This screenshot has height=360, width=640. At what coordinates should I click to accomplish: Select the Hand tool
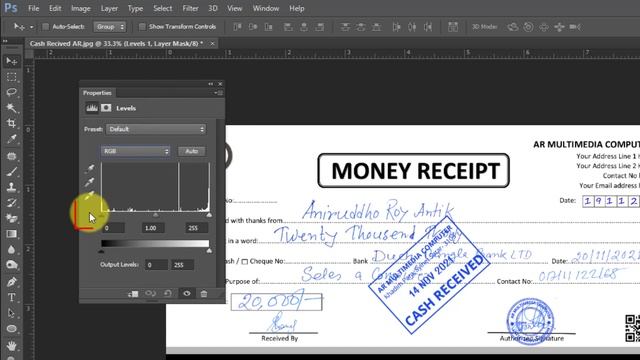pyautogui.click(x=11, y=346)
